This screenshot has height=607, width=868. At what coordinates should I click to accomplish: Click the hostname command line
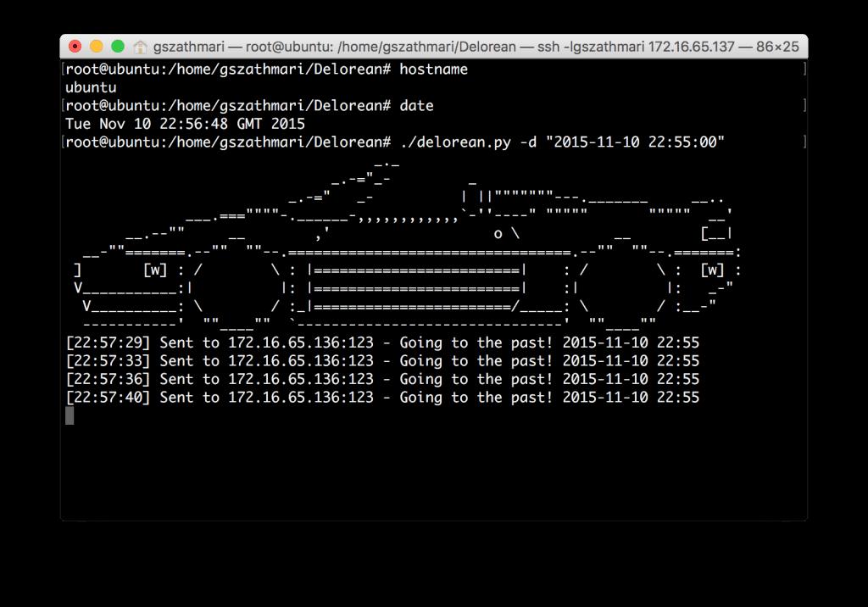coord(266,70)
